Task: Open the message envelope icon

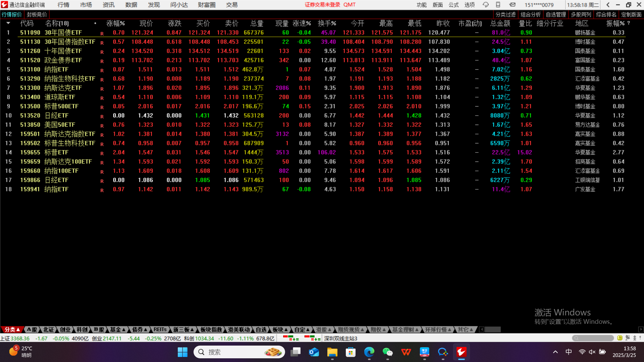Action: point(512,5)
